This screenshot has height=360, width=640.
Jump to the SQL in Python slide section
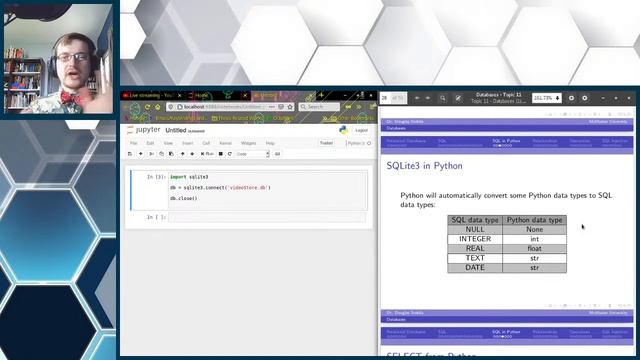(506, 141)
